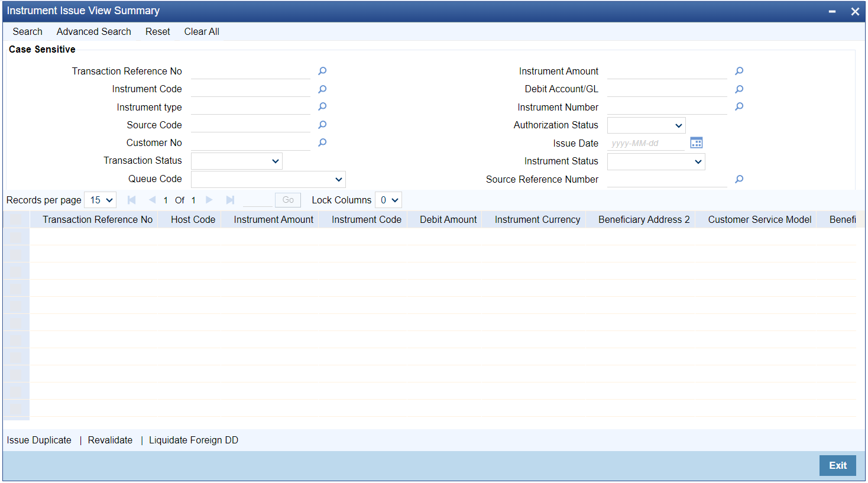Click the Search menu item
Screen dimensions: 868x483
tap(28, 31)
